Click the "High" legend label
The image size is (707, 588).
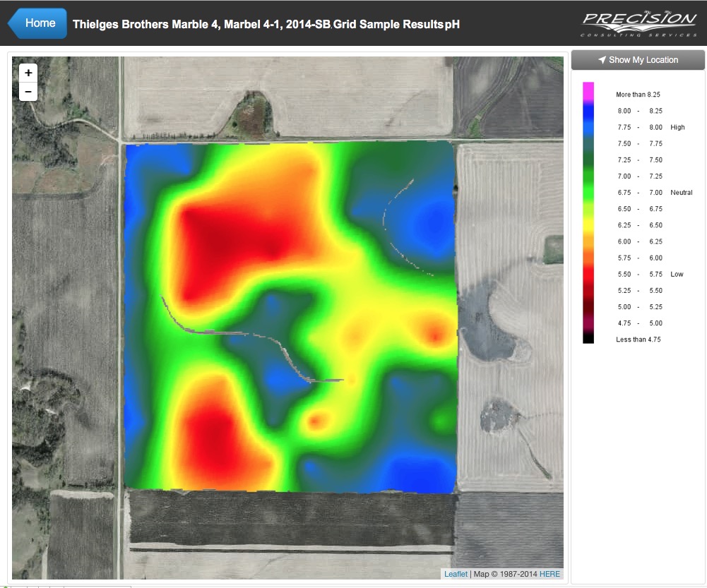[677, 127]
